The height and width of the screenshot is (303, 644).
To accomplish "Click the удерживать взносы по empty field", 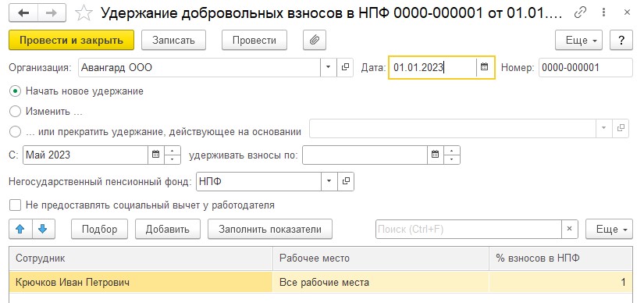I will click(x=365, y=155).
